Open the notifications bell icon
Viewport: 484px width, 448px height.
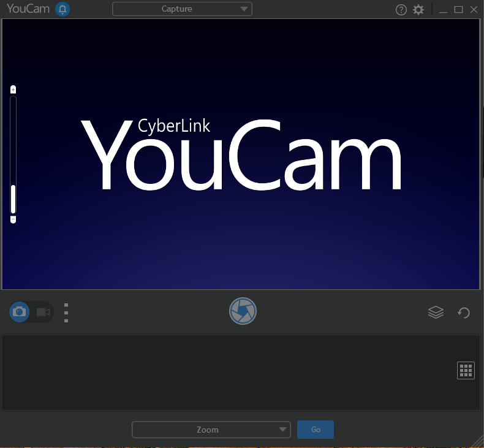tap(62, 9)
